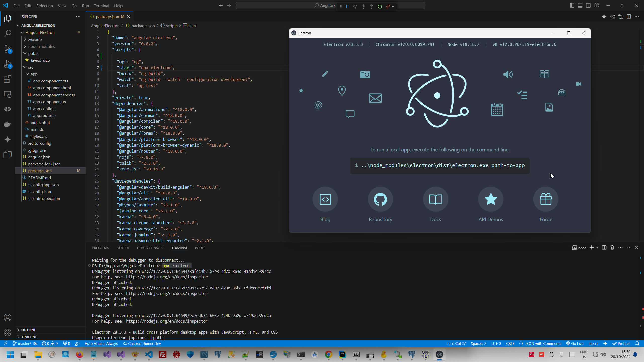Open the Terminal menu

(x=101, y=6)
